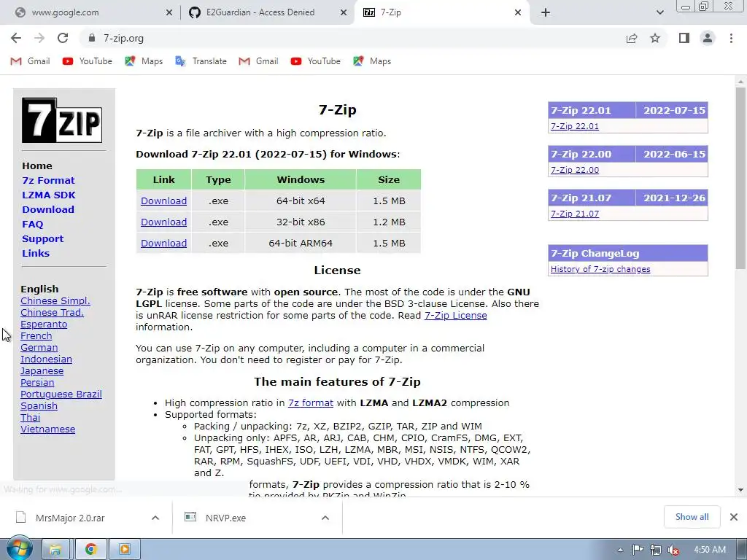Screen dimensions: 747x560
Task: Open the Support sidebar link
Action: tap(42, 238)
